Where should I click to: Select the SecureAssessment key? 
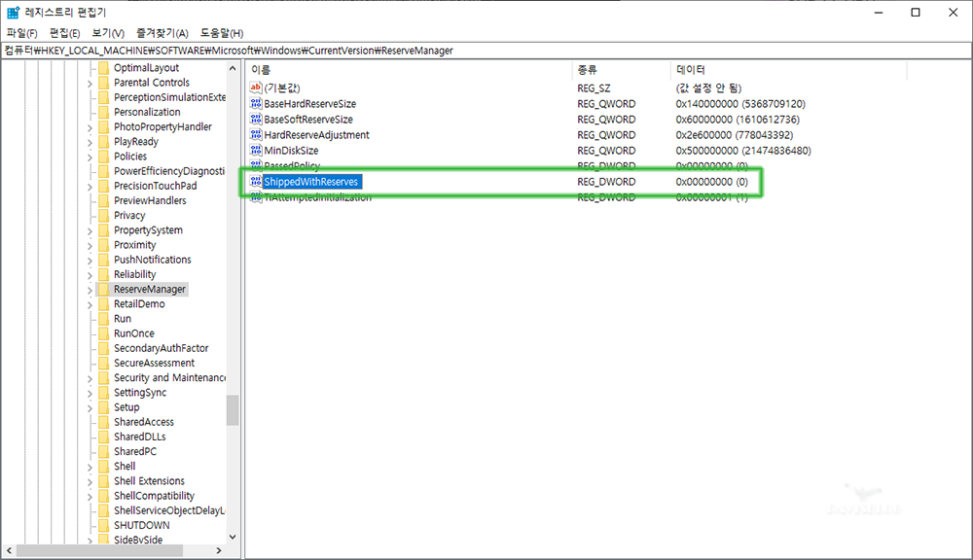click(x=154, y=363)
